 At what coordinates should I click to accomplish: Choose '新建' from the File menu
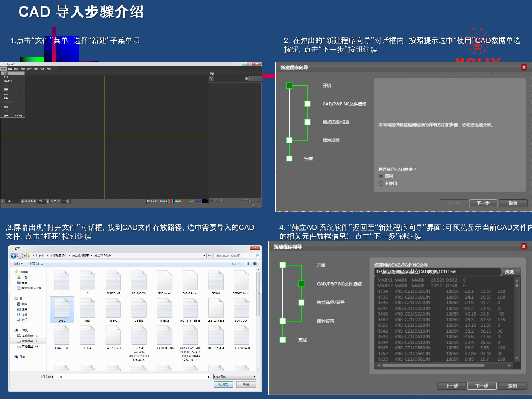[x=13, y=74]
